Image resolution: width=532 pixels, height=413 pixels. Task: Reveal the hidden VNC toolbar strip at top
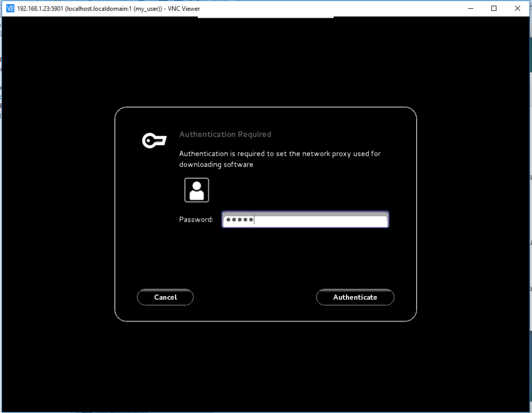pyautogui.click(x=265, y=17)
